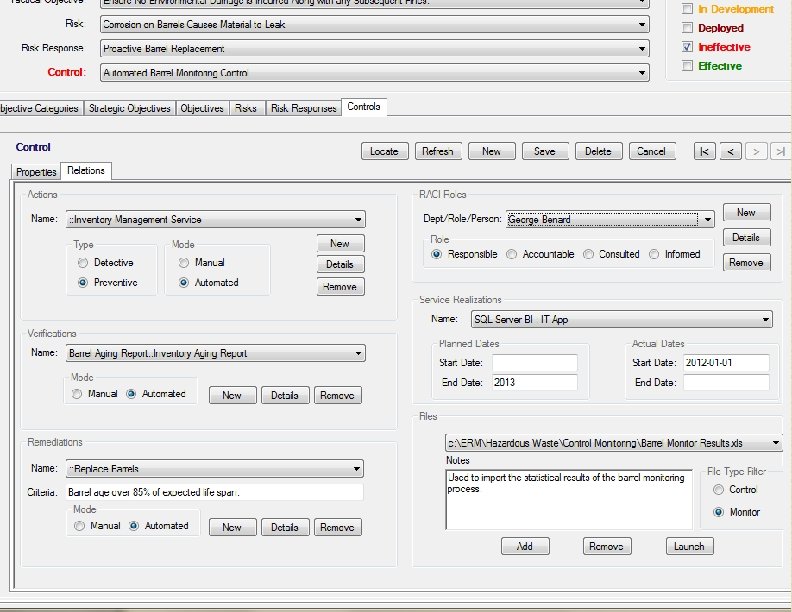The image size is (792, 612).
Task: Open the Properties sub-tab
Action: coord(36,172)
